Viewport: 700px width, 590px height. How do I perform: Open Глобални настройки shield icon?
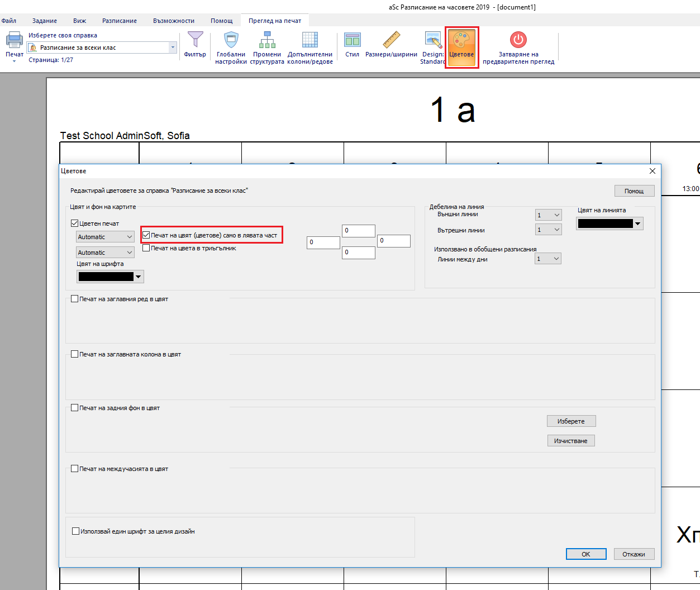(231, 41)
